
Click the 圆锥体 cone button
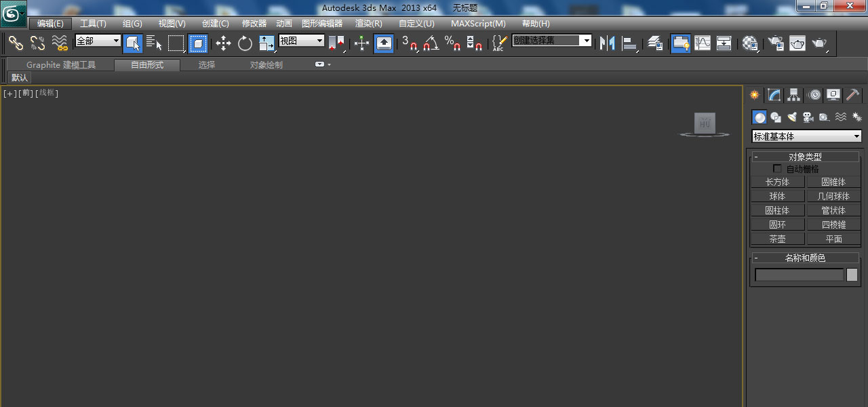point(833,182)
